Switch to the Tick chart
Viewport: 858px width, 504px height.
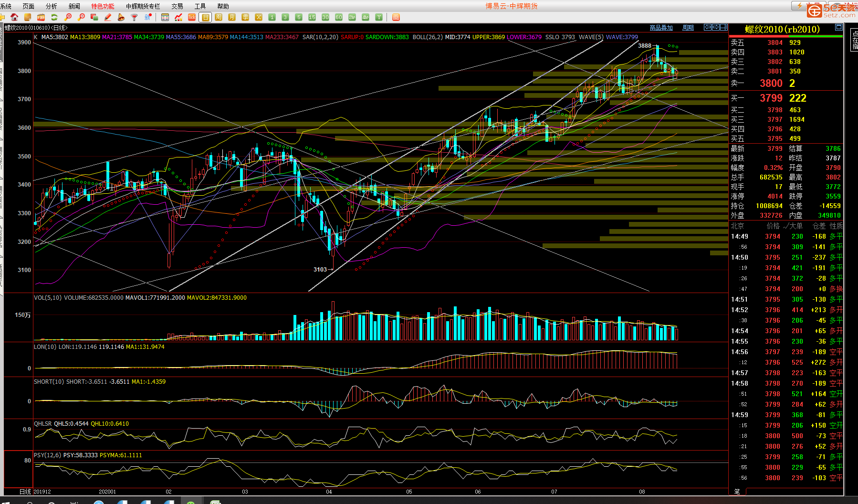click(x=192, y=17)
